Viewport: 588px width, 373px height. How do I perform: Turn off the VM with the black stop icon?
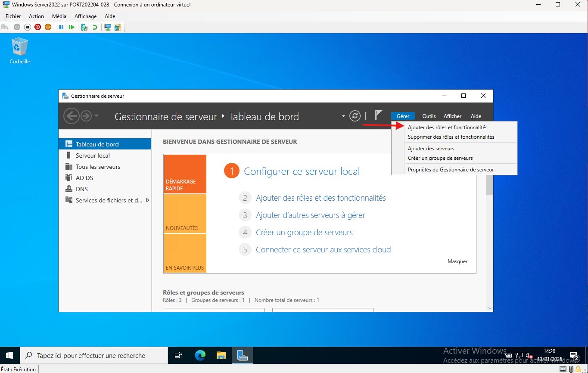pyautogui.click(x=27, y=27)
